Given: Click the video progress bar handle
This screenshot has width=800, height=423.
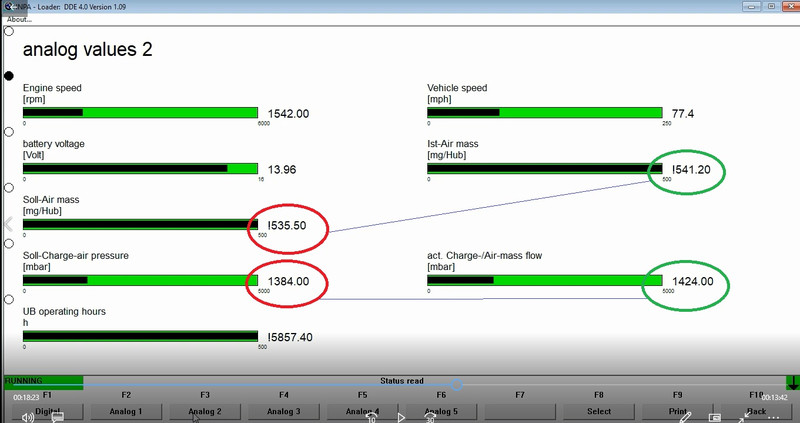Looking at the screenshot, I should coord(456,384).
